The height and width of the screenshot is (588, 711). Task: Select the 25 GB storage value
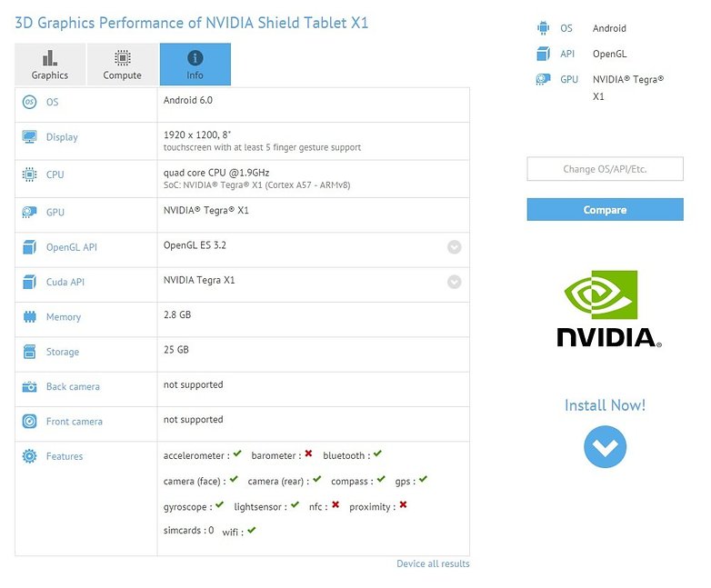[x=176, y=350]
